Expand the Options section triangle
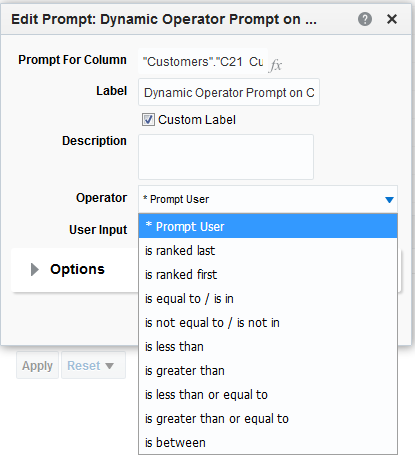Viewport: 415px width, 461px height. click(x=35, y=269)
